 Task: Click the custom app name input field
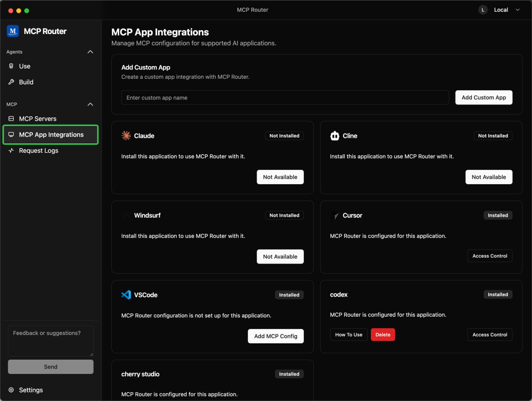[285, 97]
